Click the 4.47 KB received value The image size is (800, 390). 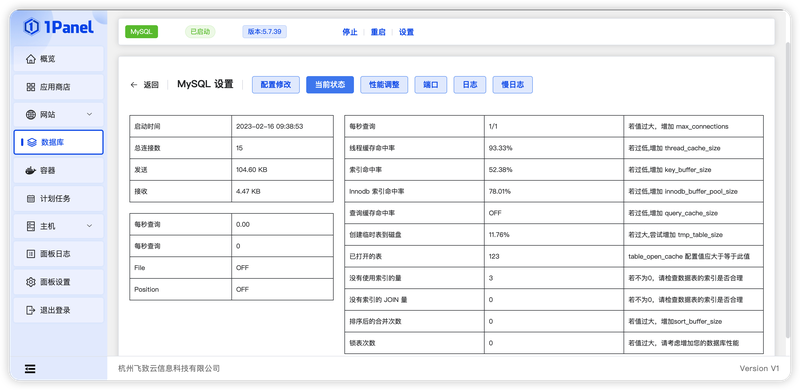(248, 191)
